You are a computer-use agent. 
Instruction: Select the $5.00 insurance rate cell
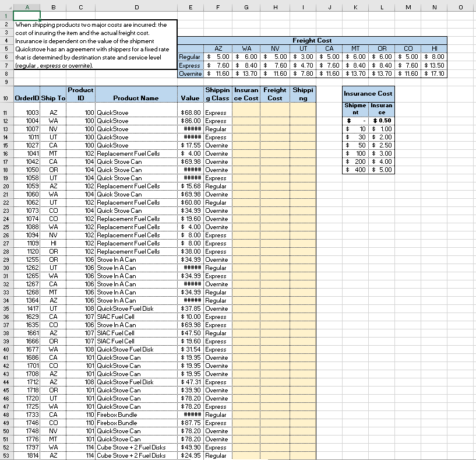[382, 170]
